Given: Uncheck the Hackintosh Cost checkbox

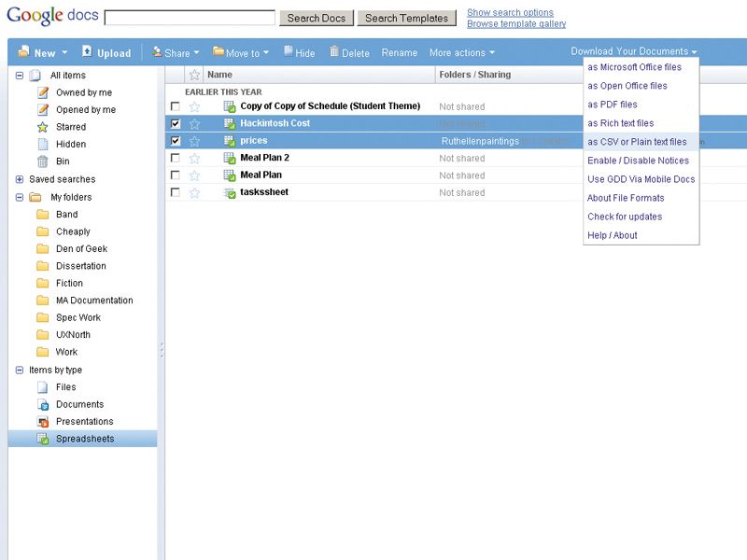Looking at the screenshot, I should tap(176, 124).
